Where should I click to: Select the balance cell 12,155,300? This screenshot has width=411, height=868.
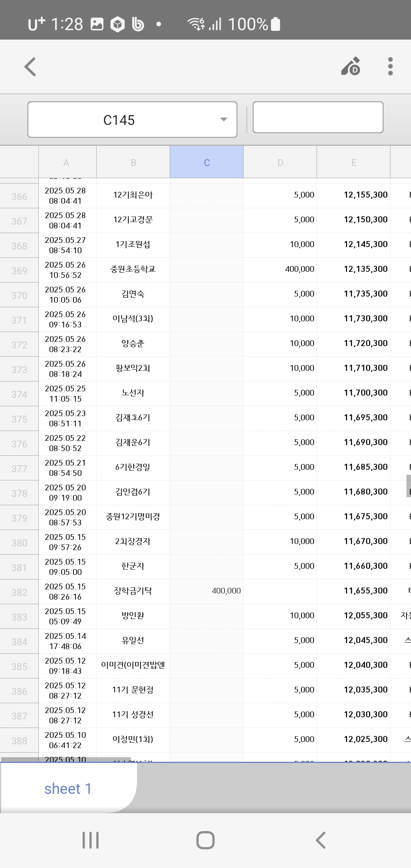click(x=365, y=195)
